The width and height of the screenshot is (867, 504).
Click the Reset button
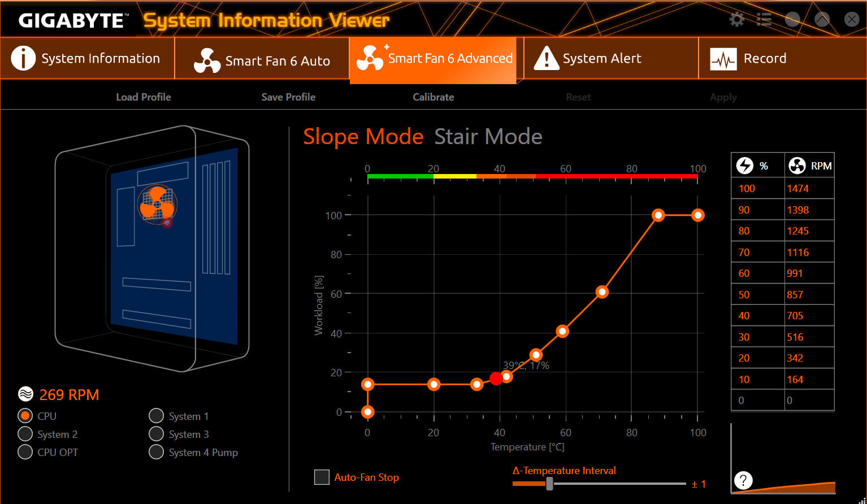tap(579, 97)
